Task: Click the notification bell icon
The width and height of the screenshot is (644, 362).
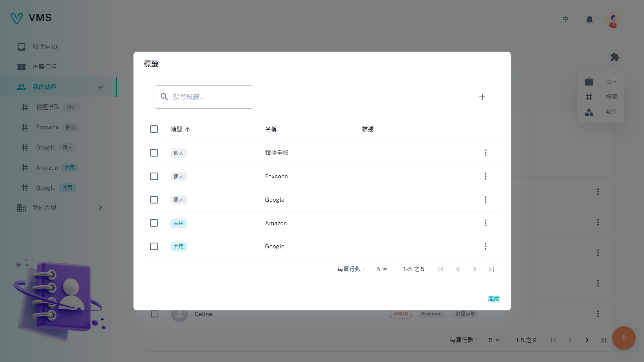Action: tap(589, 20)
